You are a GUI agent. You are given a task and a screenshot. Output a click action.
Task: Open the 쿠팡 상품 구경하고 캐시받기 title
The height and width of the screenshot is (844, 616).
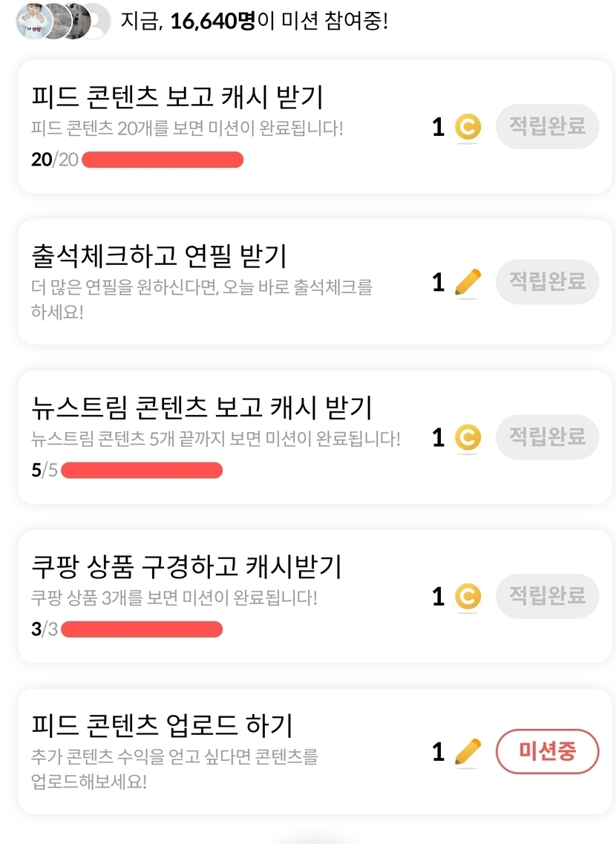[x=186, y=566]
